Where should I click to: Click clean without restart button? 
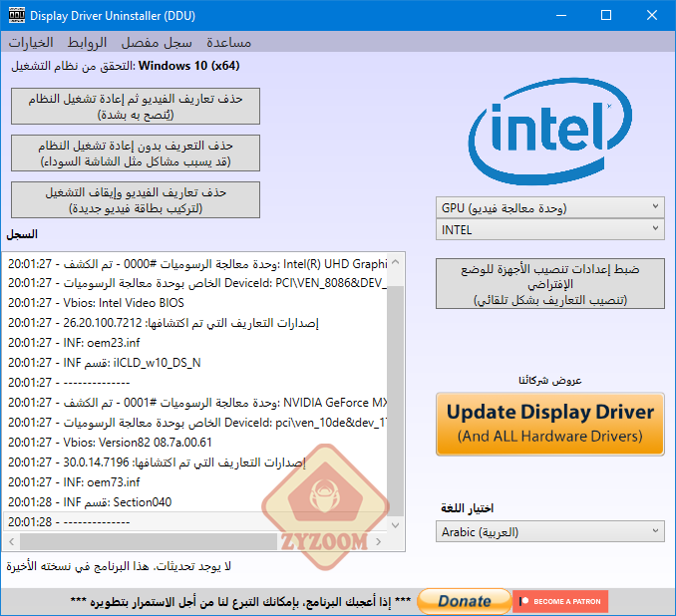(136, 154)
